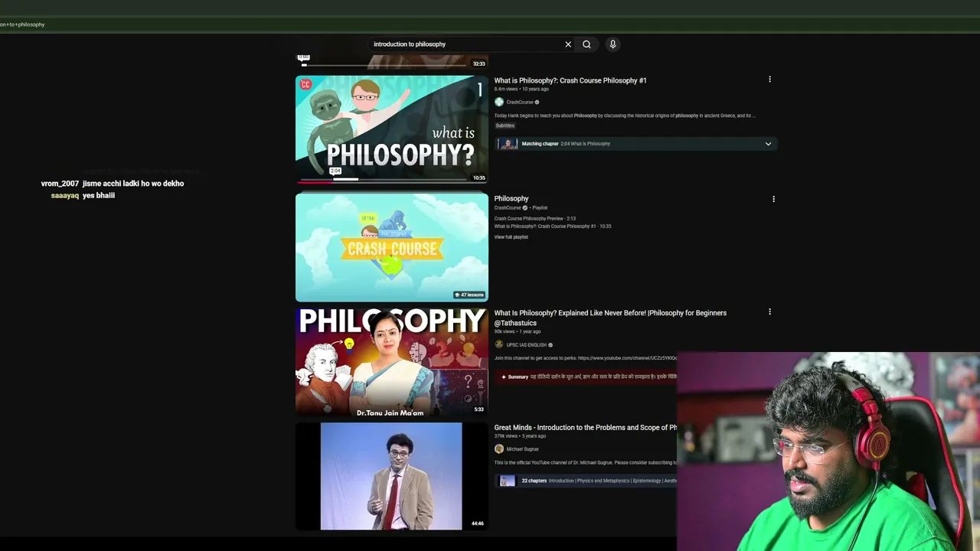Go to the CrashCourse channel name under first video
The image size is (980, 551).
[x=520, y=102]
